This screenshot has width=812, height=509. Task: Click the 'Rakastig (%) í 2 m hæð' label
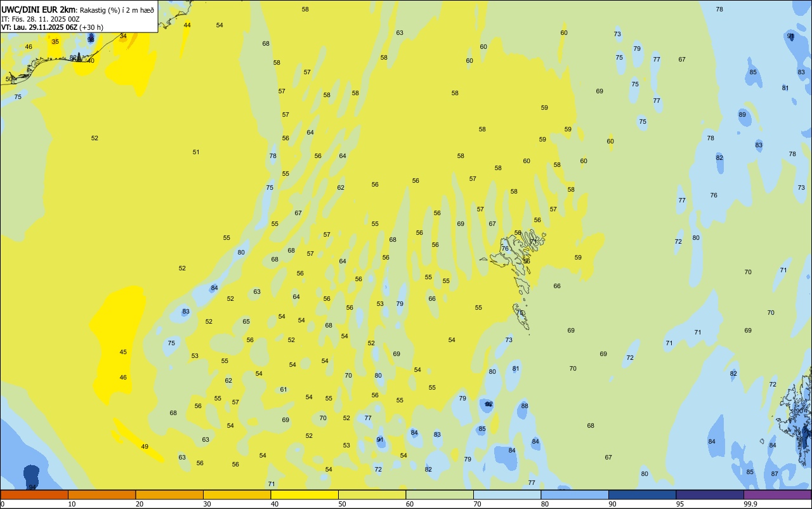117,10
